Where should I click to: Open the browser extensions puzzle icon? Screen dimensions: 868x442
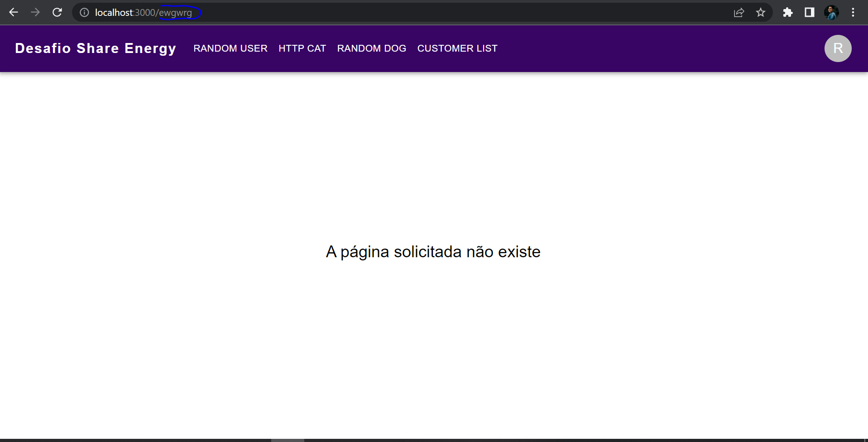788,12
